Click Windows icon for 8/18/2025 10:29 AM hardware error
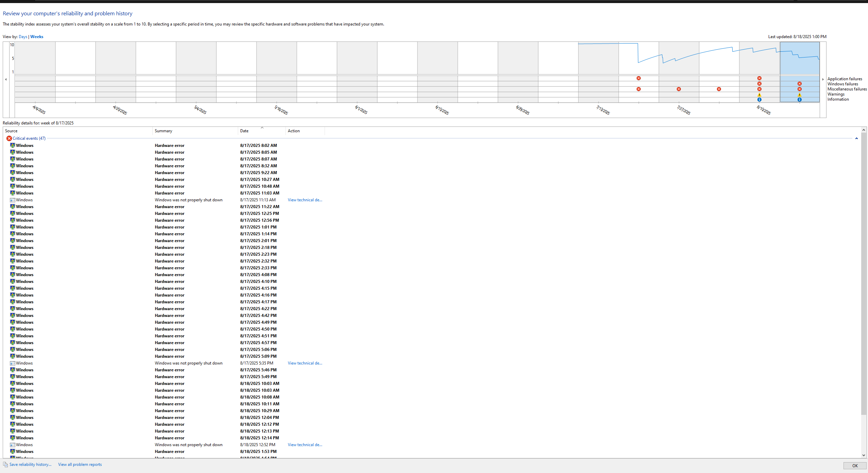The width and height of the screenshot is (868, 473). [x=13, y=411]
